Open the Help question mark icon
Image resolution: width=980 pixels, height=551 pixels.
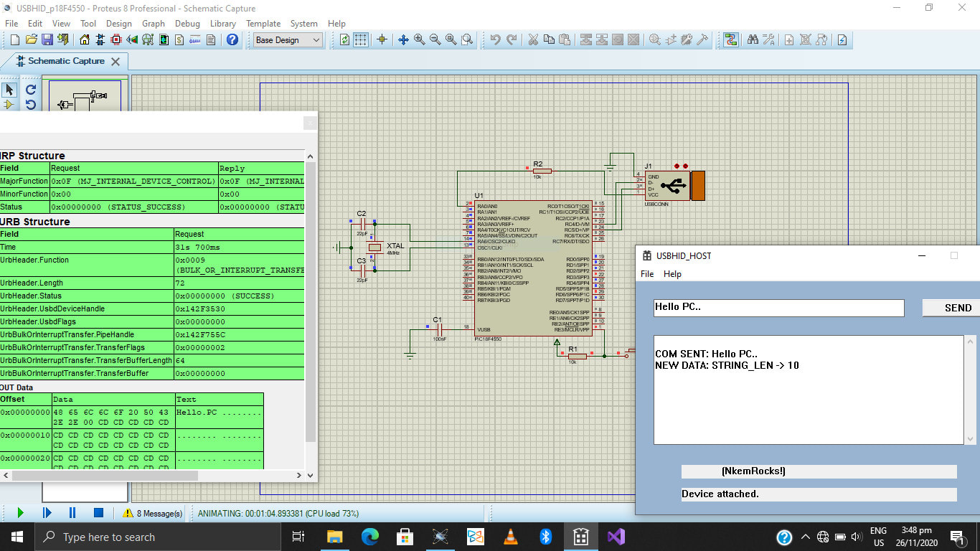tap(232, 40)
